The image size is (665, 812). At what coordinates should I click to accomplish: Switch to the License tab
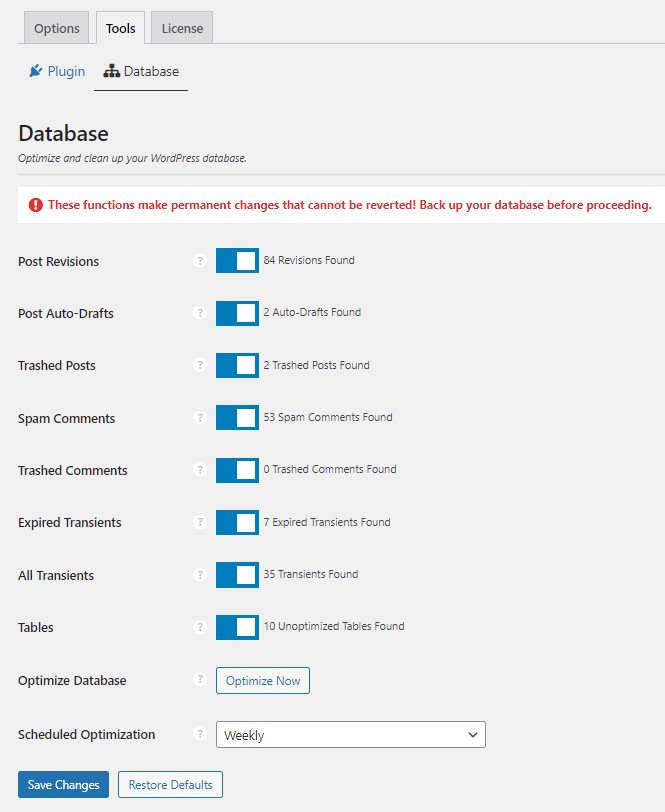pos(181,27)
